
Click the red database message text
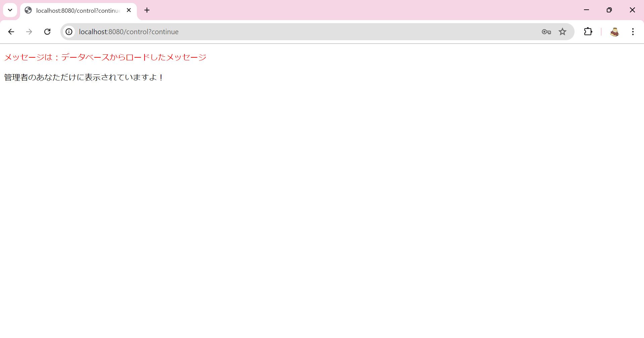[105, 57]
